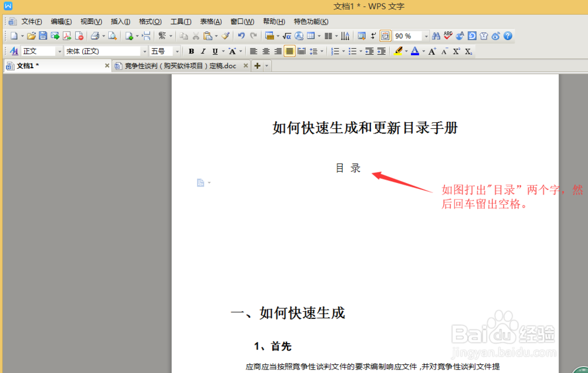588x373 pixels.
Task: Open the 编辑(E) menu
Action: (61, 22)
